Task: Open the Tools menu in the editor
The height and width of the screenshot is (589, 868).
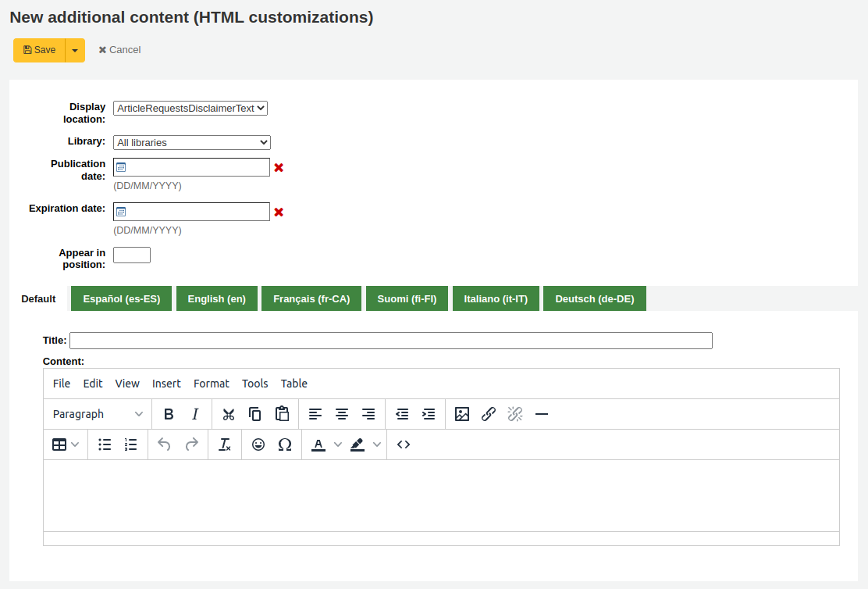Action: pos(255,384)
